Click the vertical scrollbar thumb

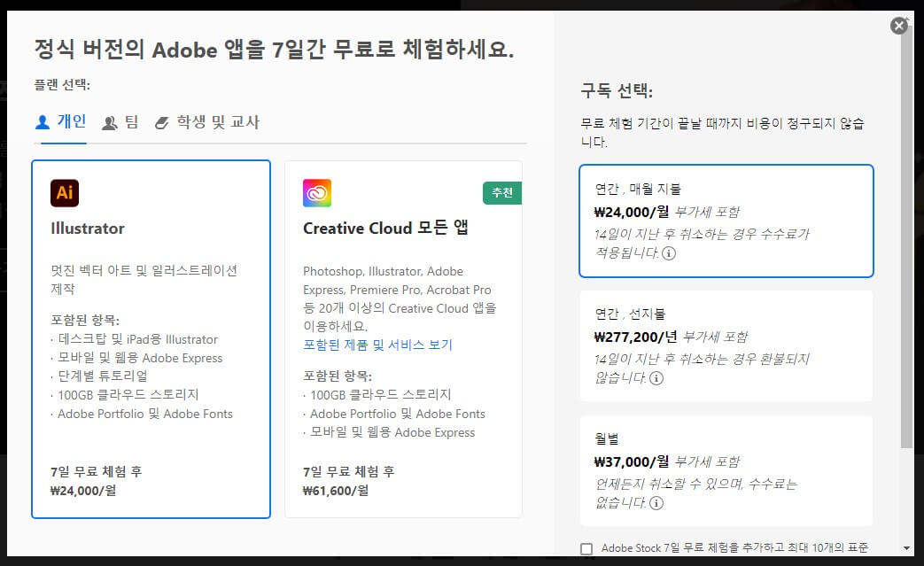906,236
